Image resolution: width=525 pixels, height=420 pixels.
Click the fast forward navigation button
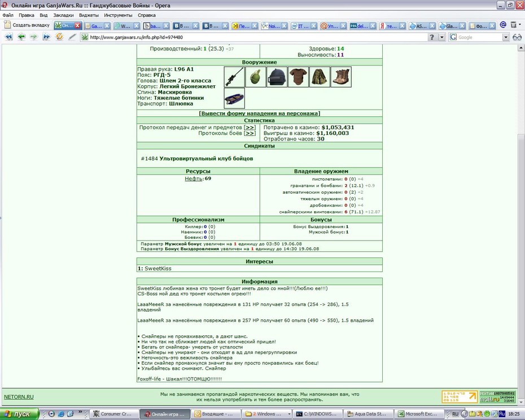[46, 37]
